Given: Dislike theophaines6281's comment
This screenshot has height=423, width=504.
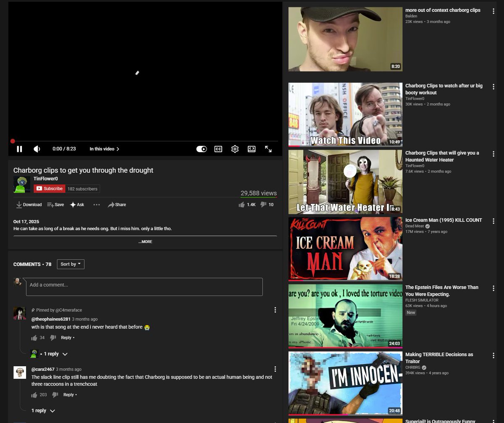Looking at the screenshot, I should (53, 338).
